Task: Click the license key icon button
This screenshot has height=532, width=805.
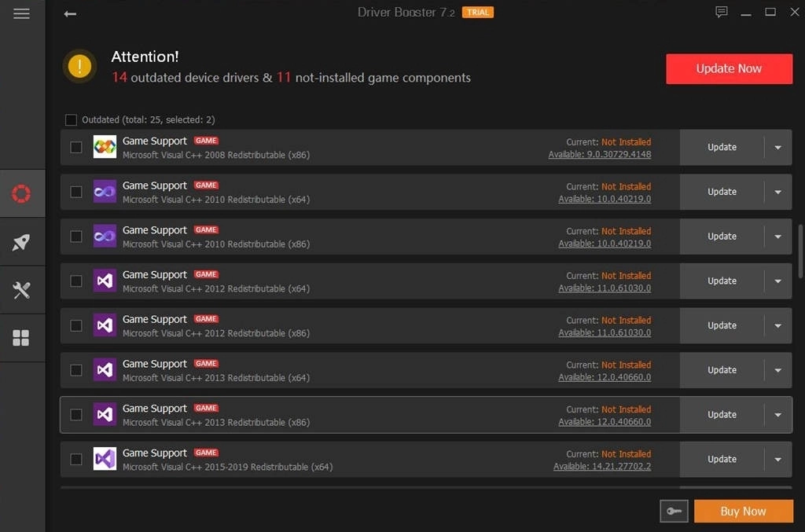Action: tap(674, 511)
